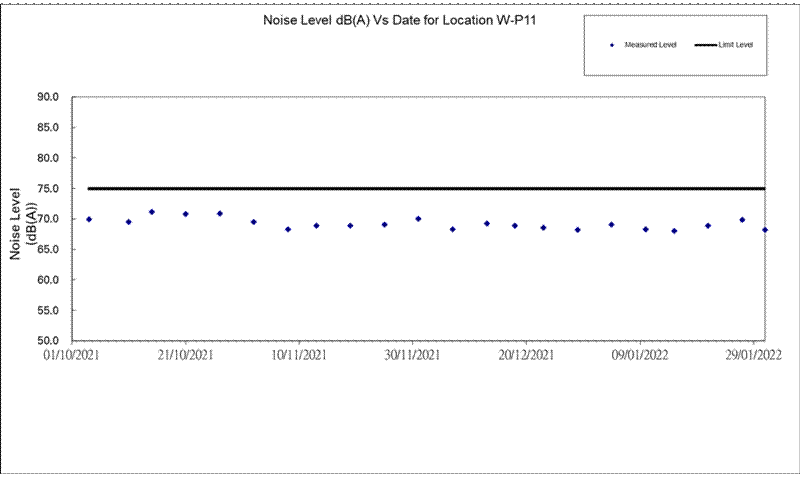Click the black line sample in legend
This screenshot has width=803, height=480.
pyautogui.click(x=703, y=45)
